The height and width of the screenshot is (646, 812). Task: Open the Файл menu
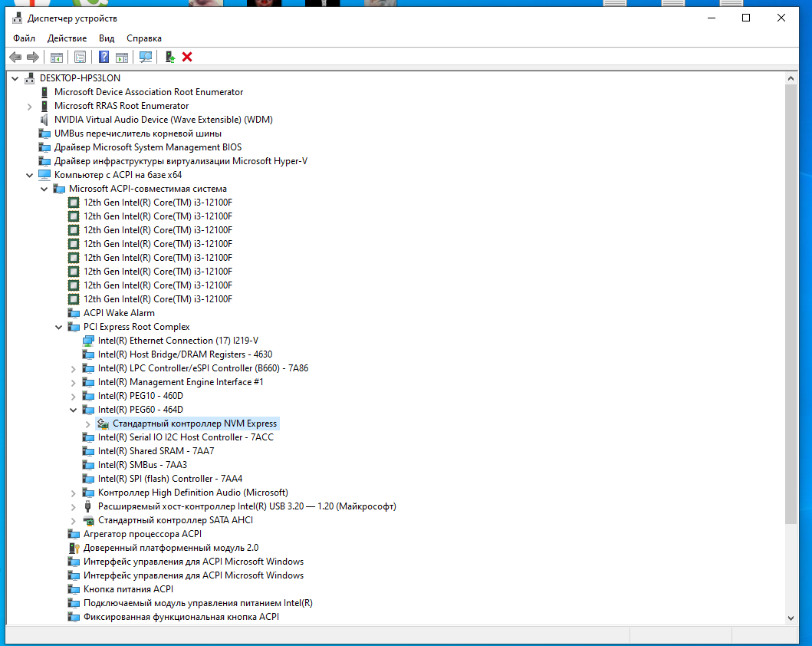coord(24,38)
